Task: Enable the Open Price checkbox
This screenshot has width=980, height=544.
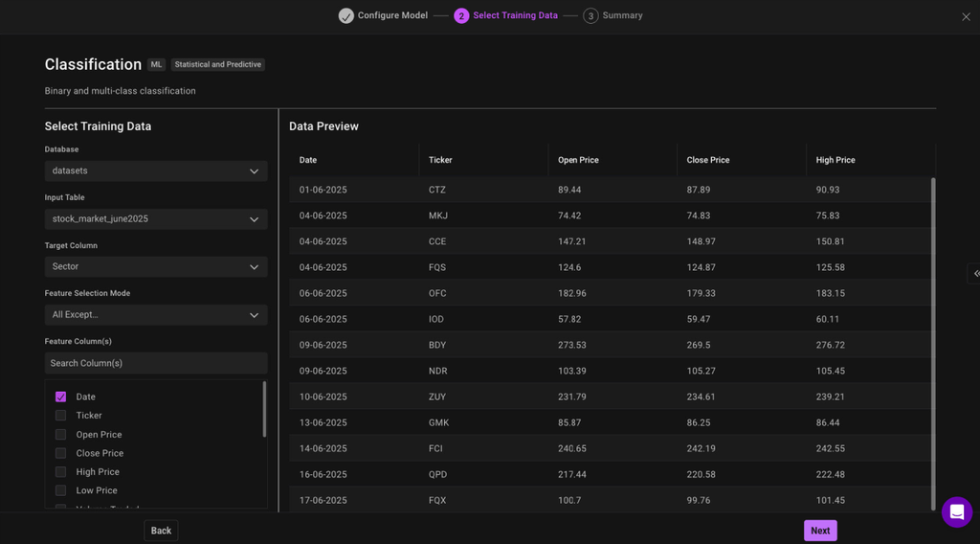Action: pyautogui.click(x=61, y=435)
